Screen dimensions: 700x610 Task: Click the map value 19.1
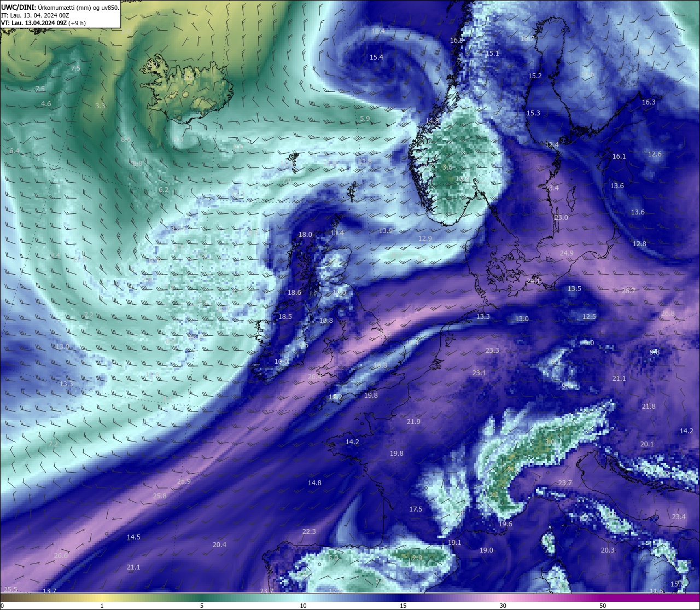pos(454,543)
